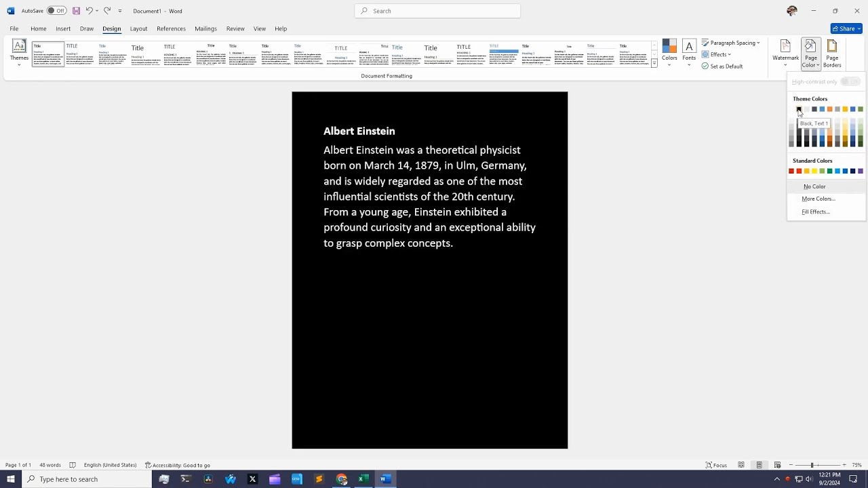Click the Page 1 of 1 indicator
The image size is (868, 488).
click(18, 465)
